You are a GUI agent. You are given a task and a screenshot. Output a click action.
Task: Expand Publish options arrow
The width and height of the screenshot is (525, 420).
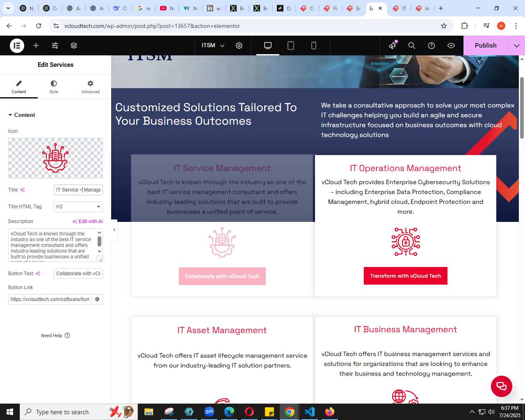[x=517, y=46]
